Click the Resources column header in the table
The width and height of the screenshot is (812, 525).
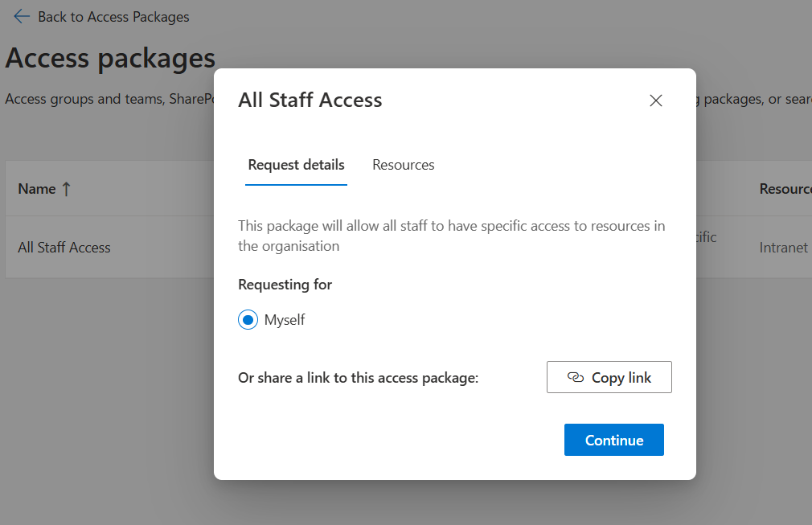(x=785, y=189)
